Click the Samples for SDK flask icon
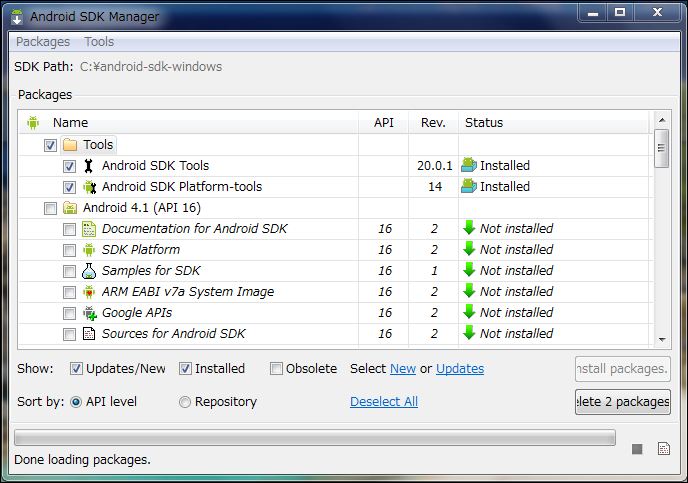 89,271
